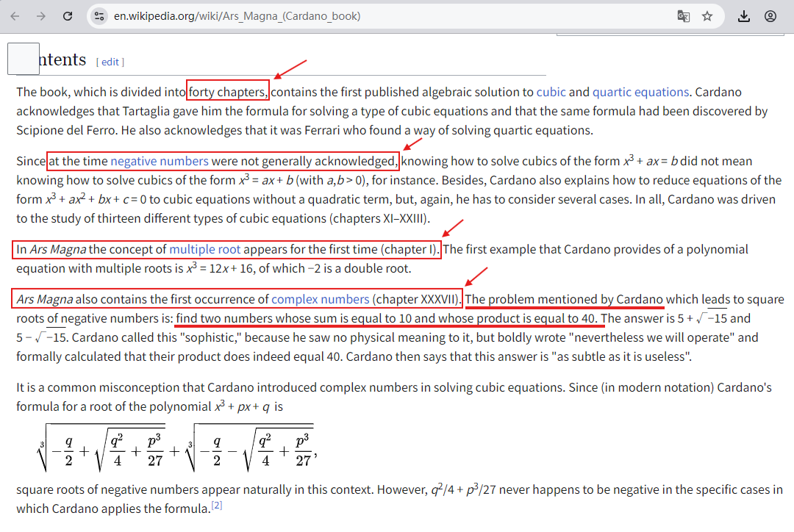Open the translate page icon
The image size is (794, 532).
(x=683, y=16)
